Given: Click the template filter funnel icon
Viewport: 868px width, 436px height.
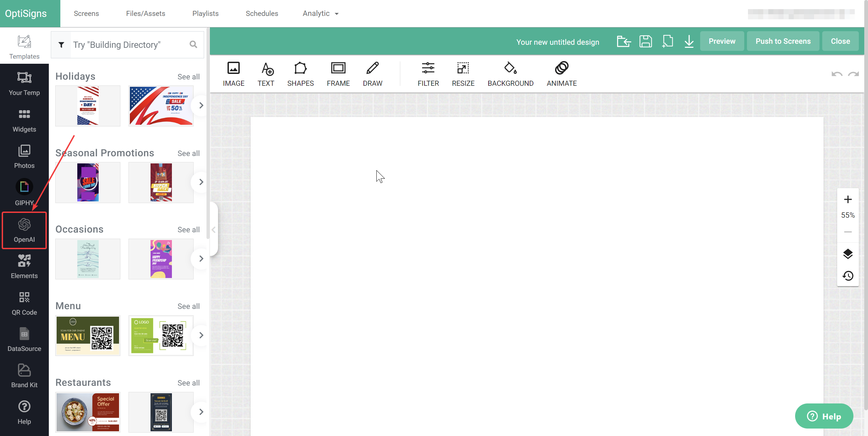Looking at the screenshot, I should pyautogui.click(x=61, y=45).
